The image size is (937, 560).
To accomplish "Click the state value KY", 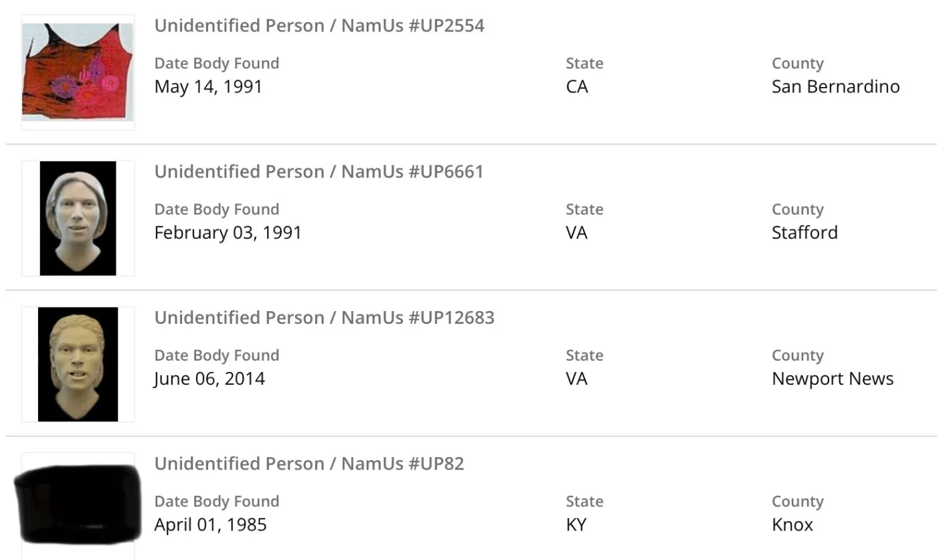I will (x=576, y=525).
